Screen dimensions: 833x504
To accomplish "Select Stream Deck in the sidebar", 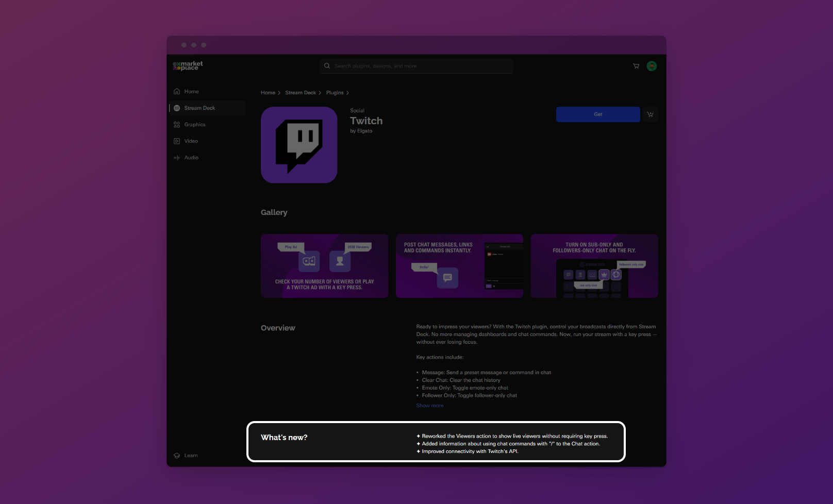I will pyautogui.click(x=199, y=108).
